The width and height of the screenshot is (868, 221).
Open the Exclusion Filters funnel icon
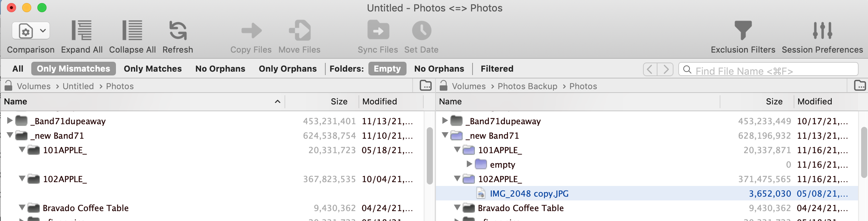coord(743,30)
